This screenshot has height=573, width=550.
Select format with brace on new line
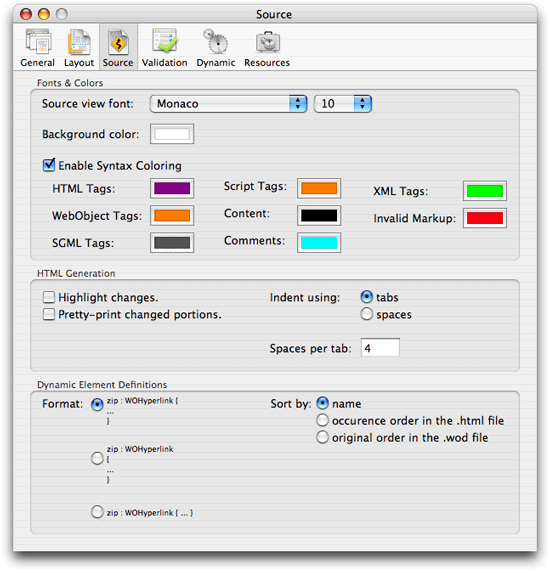click(x=97, y=458)
